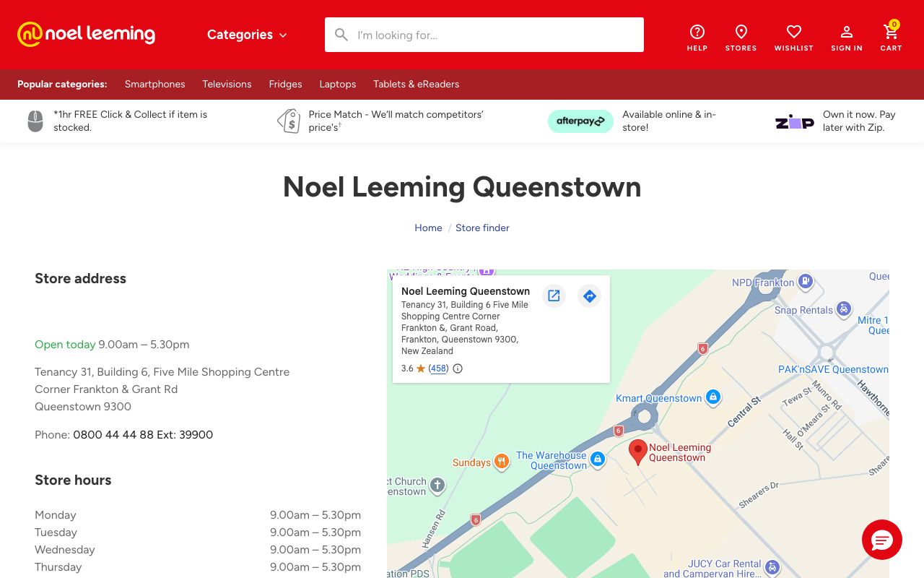Click the Price Match tag icon
This screenshot has width=924, height=578.
289,121
